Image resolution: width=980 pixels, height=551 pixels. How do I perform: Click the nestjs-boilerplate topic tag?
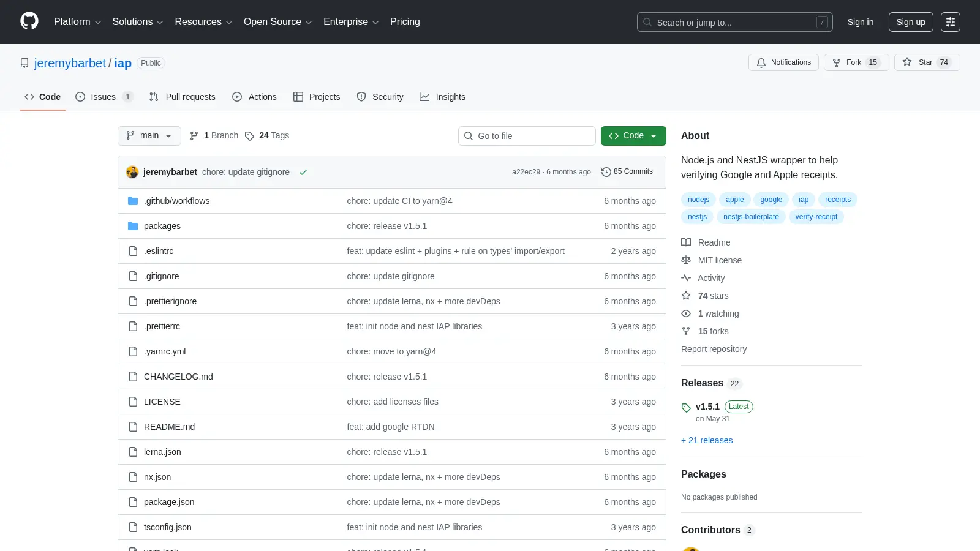tap(751, 217)
